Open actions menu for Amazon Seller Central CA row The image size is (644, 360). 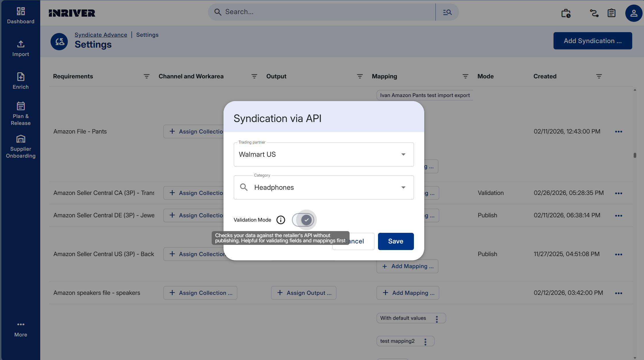[618, 193]
